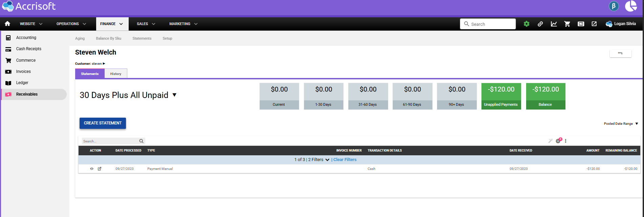Viewport: 644px width, 217px height.
Task: Click the home icon in navigation bar
Action: [7, 24]
